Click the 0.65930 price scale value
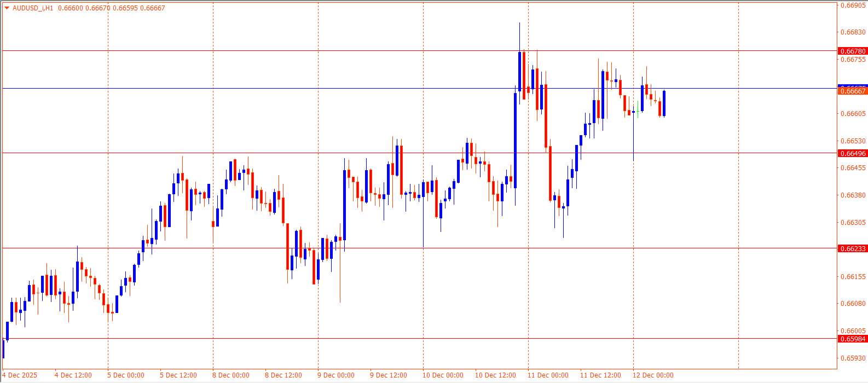The height and width of the screenshot is (383, 868). [853, 358]
